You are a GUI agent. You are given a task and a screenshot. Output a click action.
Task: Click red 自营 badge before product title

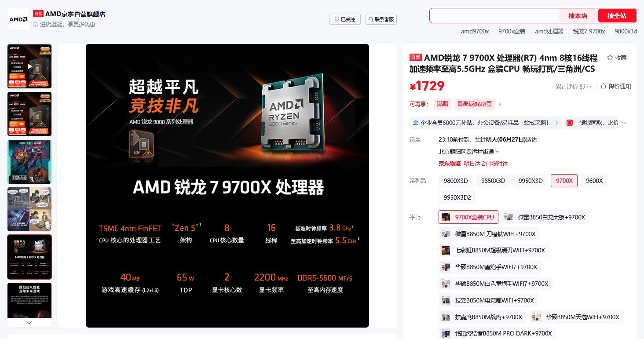[416, 58]
